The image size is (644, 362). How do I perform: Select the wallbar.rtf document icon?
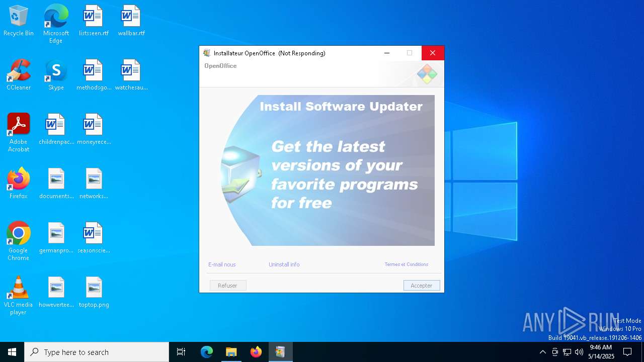pos(131,21)
